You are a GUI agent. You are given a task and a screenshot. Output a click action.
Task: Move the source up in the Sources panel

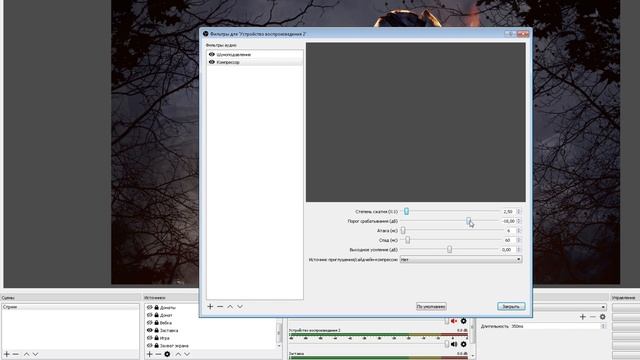click(x=178, y=354)
